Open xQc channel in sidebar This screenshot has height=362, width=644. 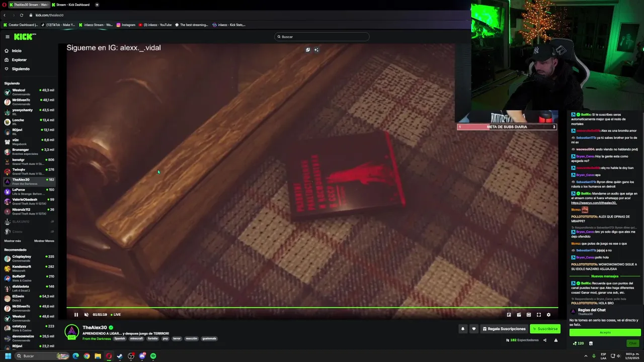29,141
